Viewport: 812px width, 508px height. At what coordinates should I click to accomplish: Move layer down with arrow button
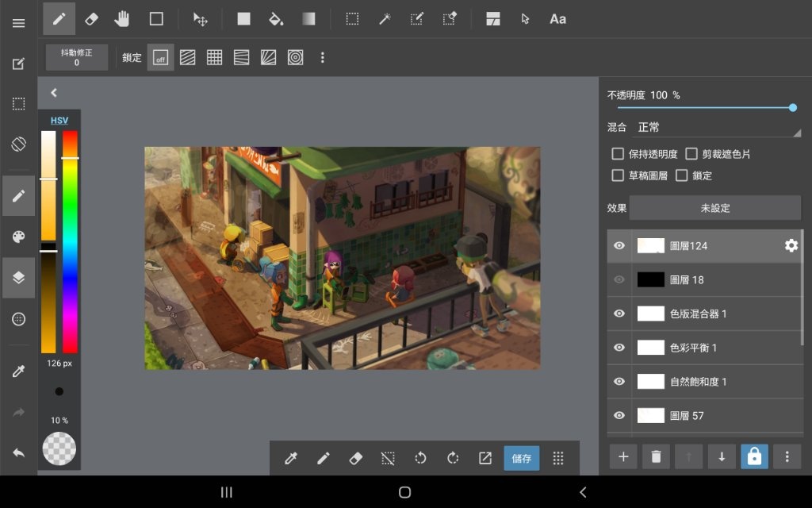tap(722, 456)
